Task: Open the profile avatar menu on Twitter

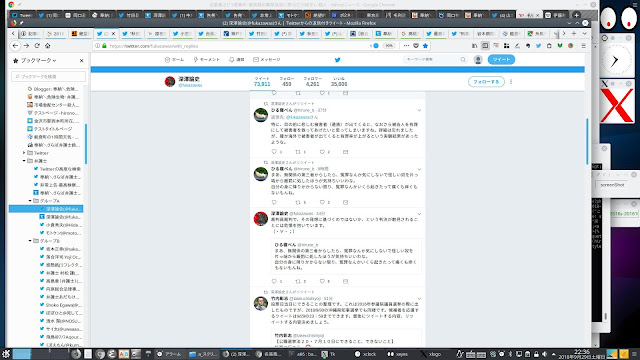Action: pyautogui.click(x=478, y=60)
